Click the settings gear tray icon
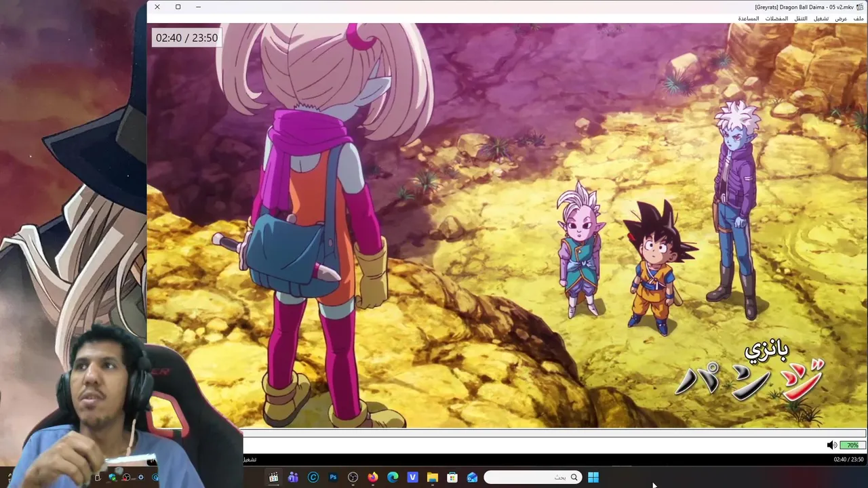868x488 pixels. pyautogui.click(x=140, y=477)
